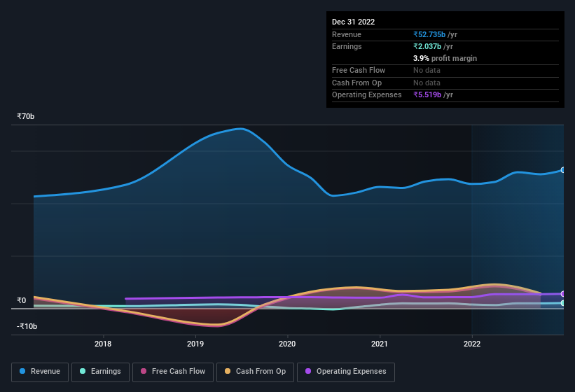575x392 pixels.
Task: Click the 2020 x-axis label
Action: [x=287, y=344]
